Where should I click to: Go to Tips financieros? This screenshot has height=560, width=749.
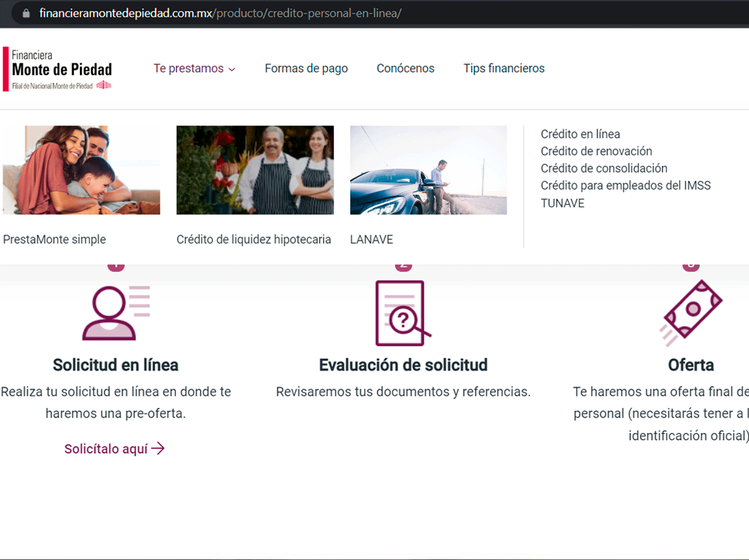point(504,69)
